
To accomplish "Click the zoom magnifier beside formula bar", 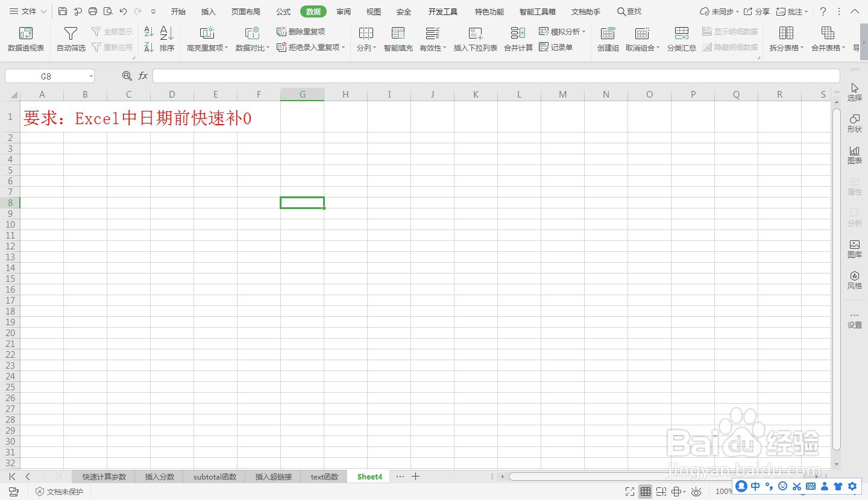I will 127,76.
